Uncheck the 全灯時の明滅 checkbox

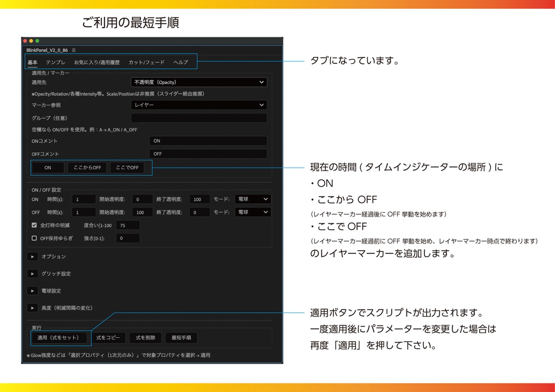pyautogui.click(x=35, y=225)
